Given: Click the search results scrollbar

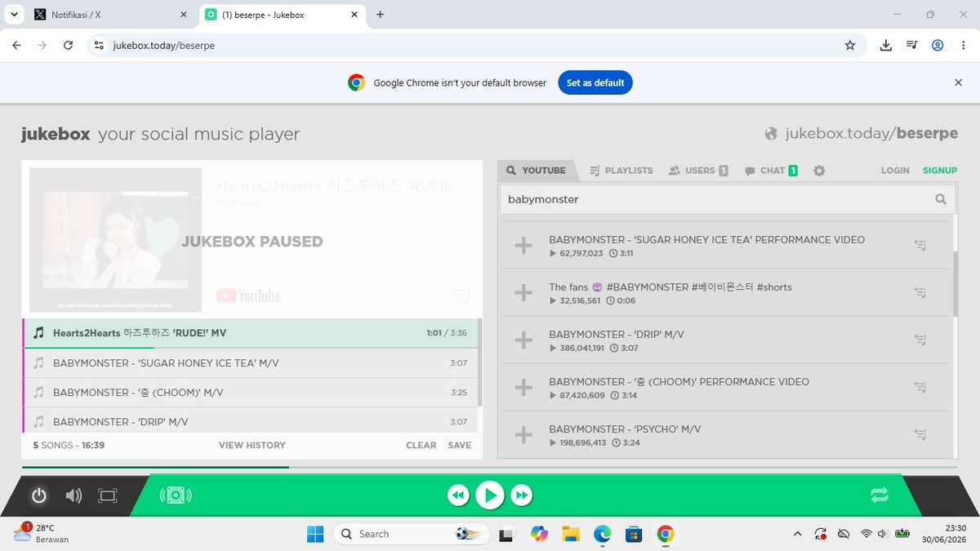Looking at the screenshot, I should click(955, 283).
